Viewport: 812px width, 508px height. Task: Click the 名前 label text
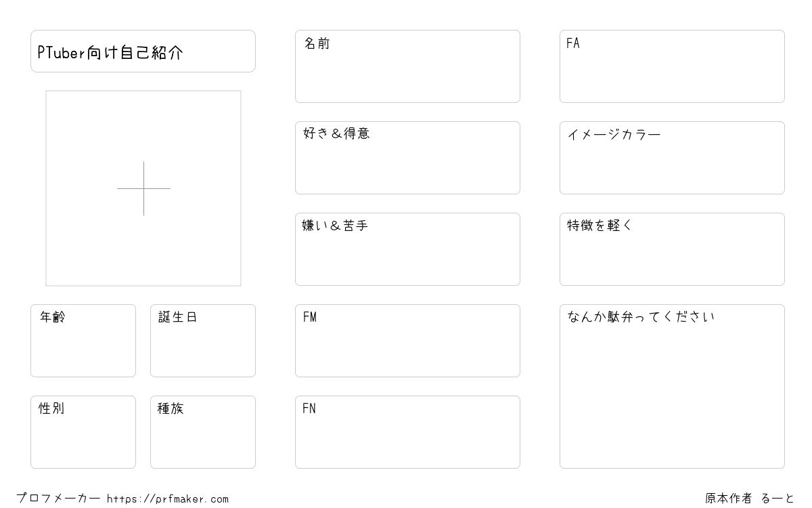(x=317, y=43)
